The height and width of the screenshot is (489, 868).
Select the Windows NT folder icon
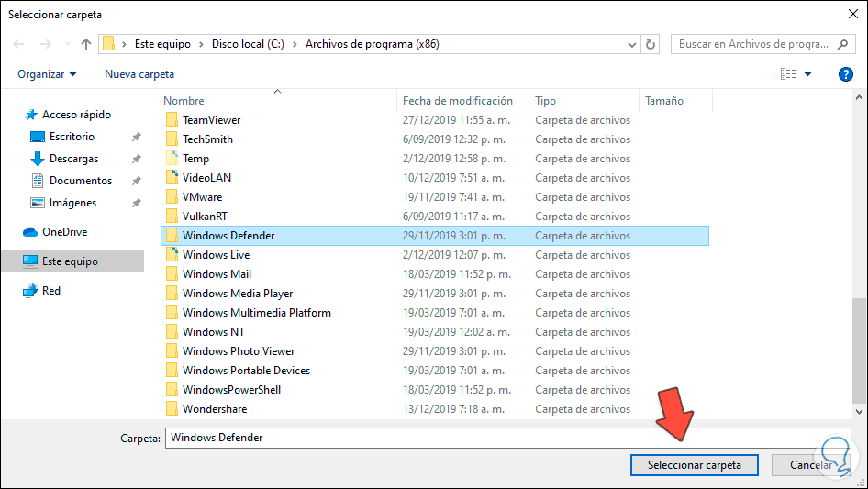click(172, 332)
